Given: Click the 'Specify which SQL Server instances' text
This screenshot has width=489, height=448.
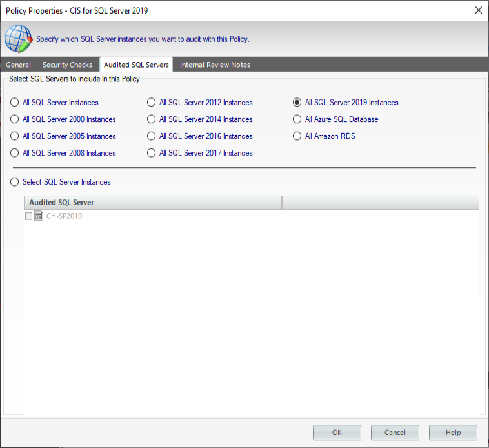Looking at the screenshot, I should tap(143, 39).
